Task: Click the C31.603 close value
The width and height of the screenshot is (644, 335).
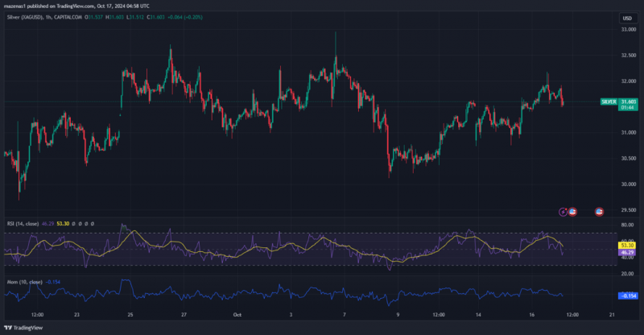Action: tap(155, 17)
